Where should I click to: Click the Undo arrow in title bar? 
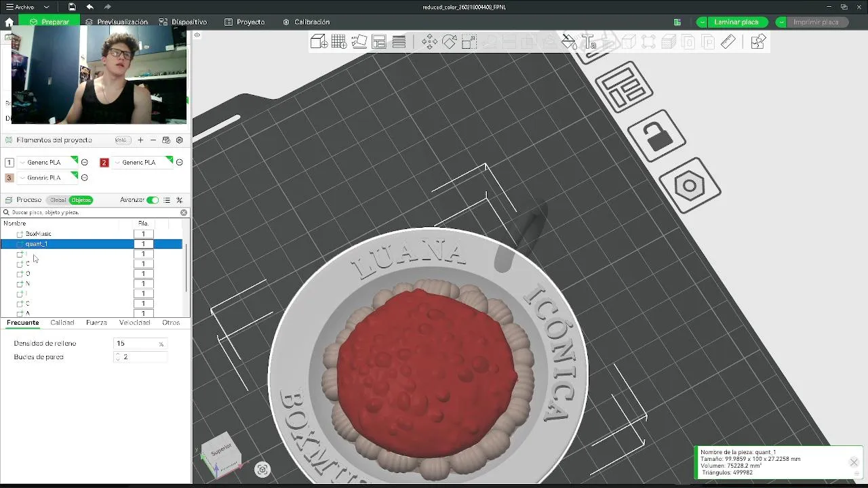[x=90, y=7]
